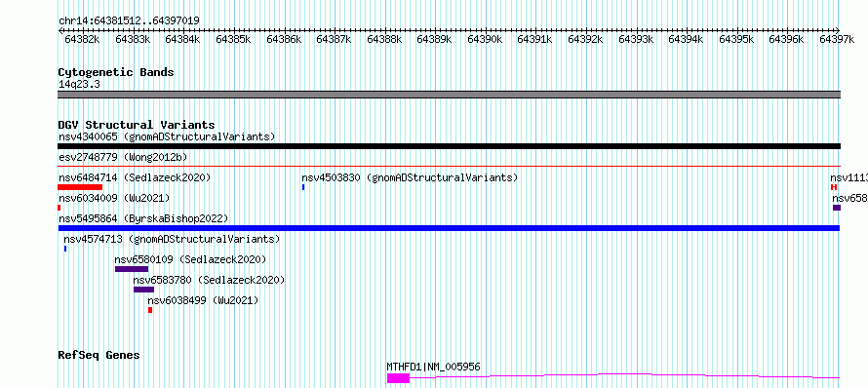Screen dimensions: 868x388
Task: Click the 64389k ruler tick label
Action: (x=435, y=39)
